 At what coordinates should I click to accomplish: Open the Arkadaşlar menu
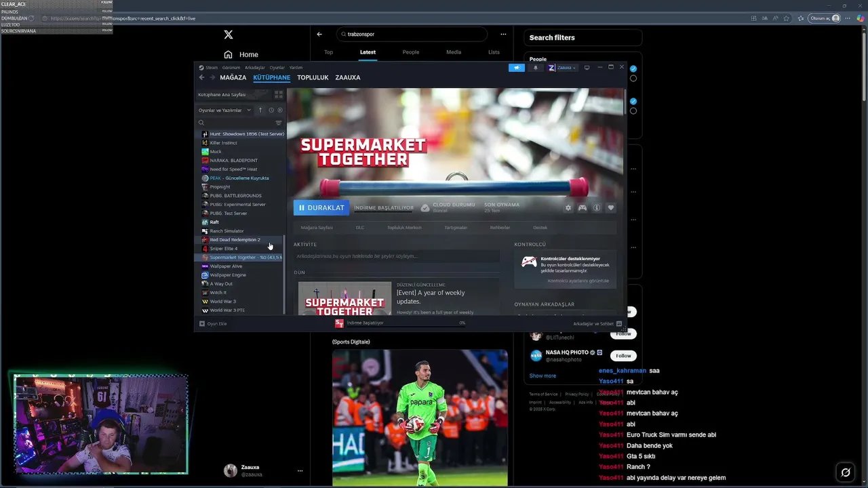pyautogui.click(x=255, y=68)
